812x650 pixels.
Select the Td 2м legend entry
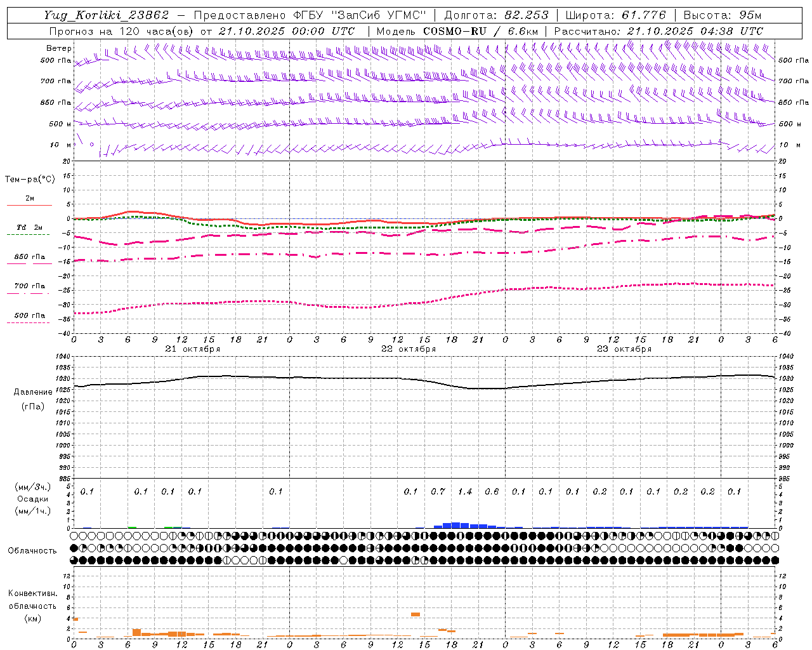coord(30,227)
